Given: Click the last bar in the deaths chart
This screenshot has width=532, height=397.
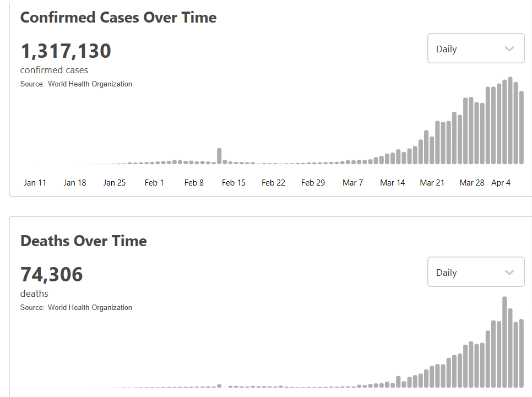Looking at the screenshot, I should [522, 352].
